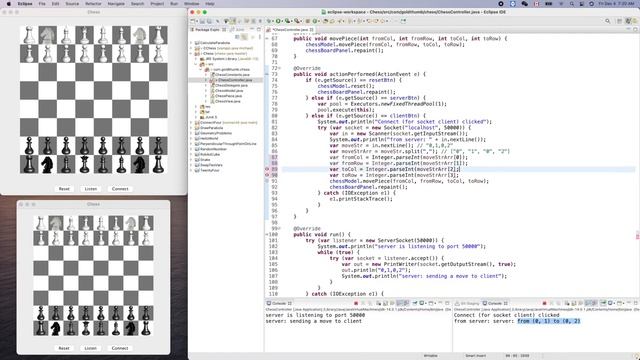Click Connect in the bottom Chess window
Screen dimensions: 640x360
[x=120, y=348]
